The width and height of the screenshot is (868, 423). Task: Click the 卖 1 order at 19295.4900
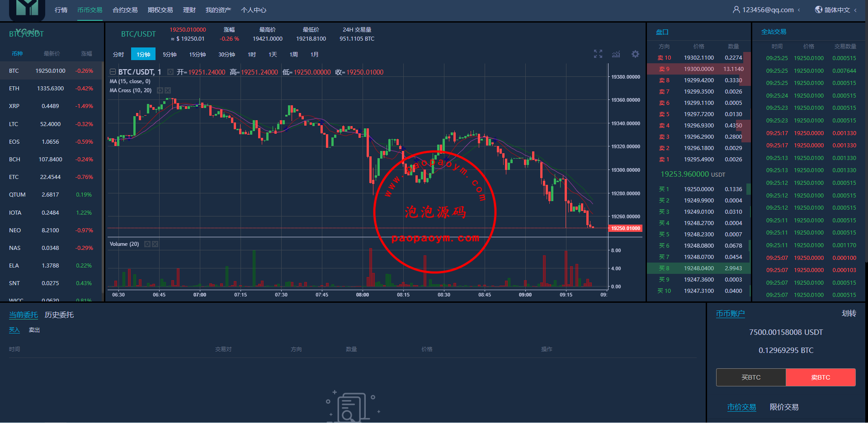pyautogui.click(x=699, y=159)
